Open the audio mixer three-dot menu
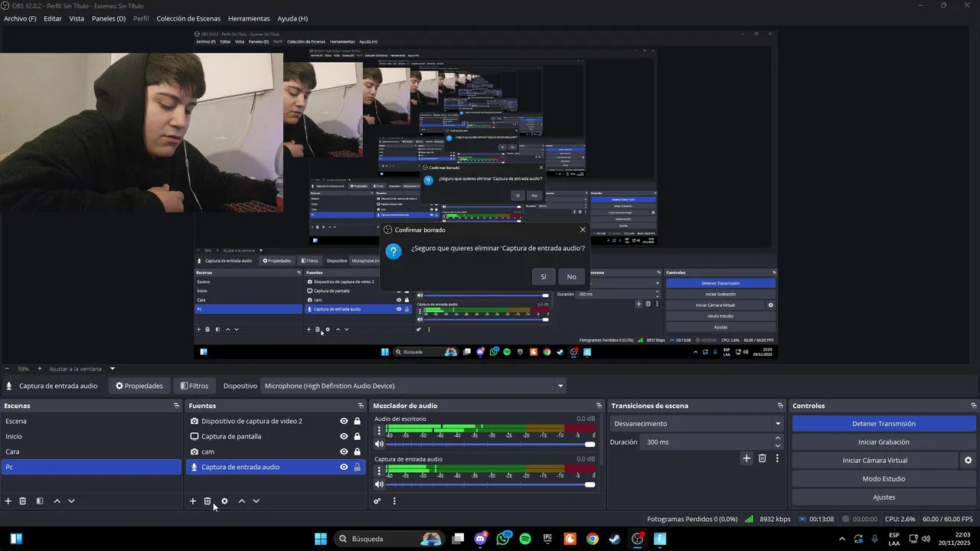Screen dimensions: 980x551 [394, 501]
